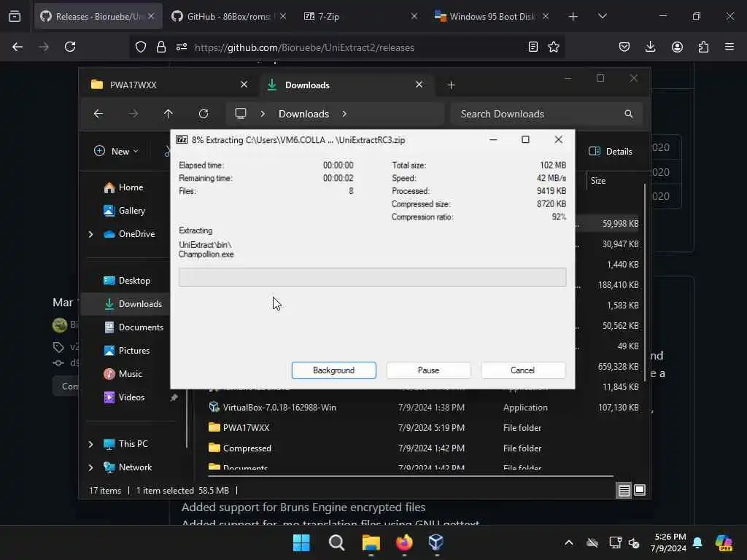Open taskbar Search
Viewport: 747px width, 560px height.
click(336, 542)
